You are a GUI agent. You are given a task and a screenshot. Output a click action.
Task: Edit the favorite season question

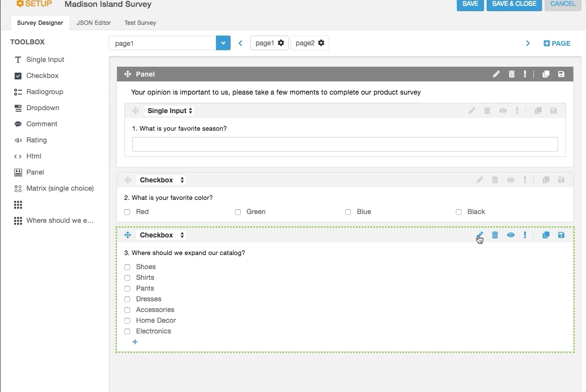[x=472, y=111]
